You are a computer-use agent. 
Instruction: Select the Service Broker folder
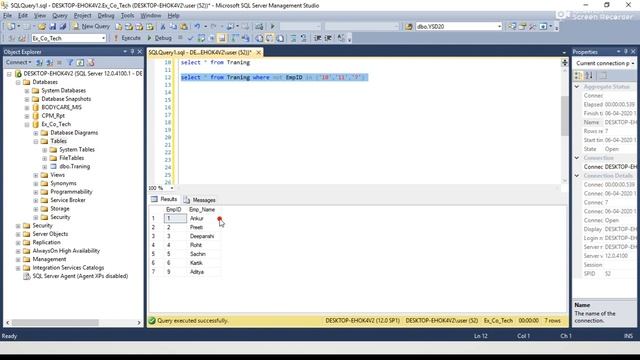(68, 200)
